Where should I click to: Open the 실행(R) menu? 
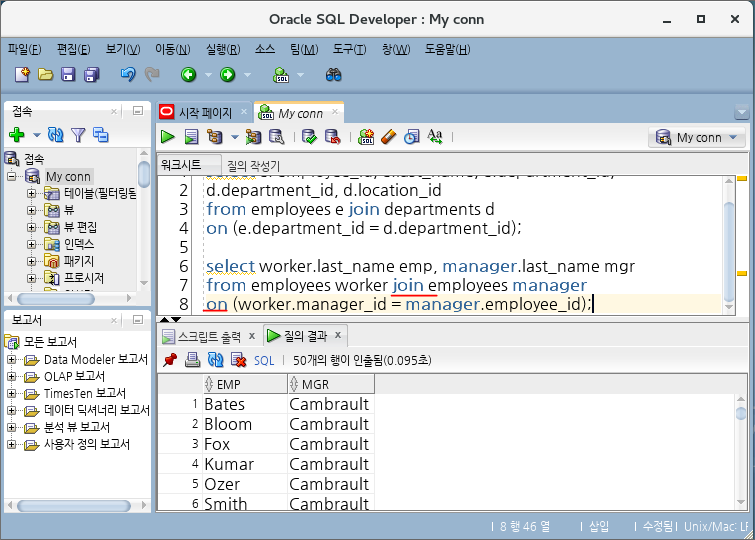(x=223, y=49)
